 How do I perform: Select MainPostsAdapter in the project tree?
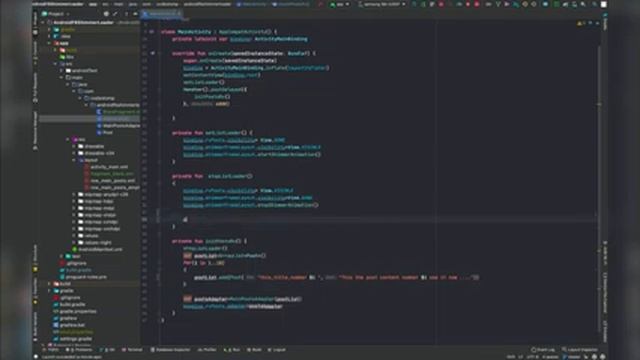pos(118,126)
